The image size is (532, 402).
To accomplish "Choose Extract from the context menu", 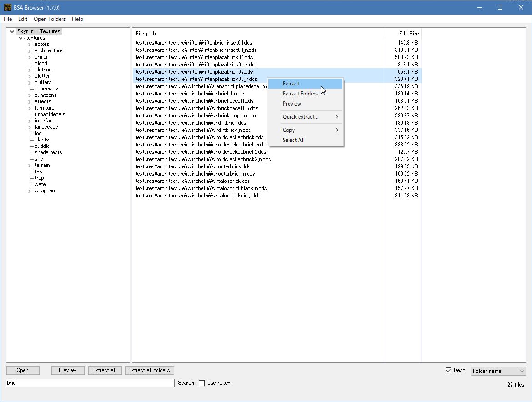I will coord(305,84).
